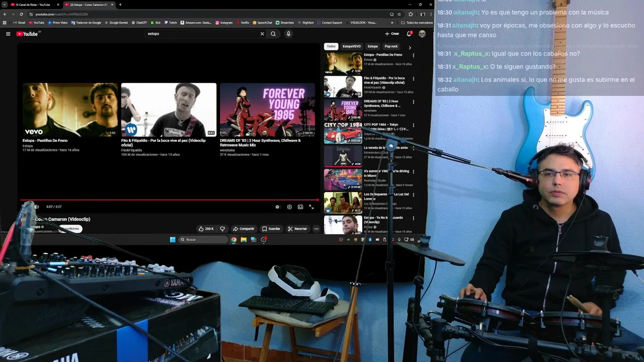Open the YouTube notifications bell
Viewport: 644px width, 362px height.
coord(410,34)
